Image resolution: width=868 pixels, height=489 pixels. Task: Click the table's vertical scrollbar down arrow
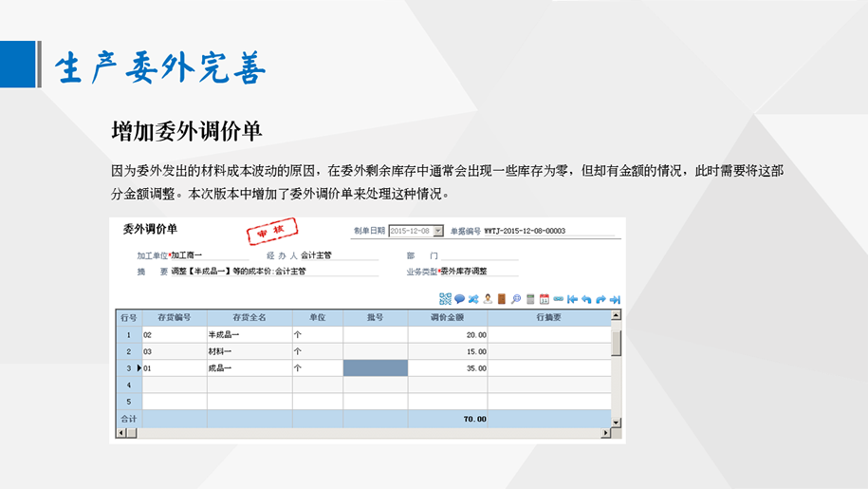617,422
